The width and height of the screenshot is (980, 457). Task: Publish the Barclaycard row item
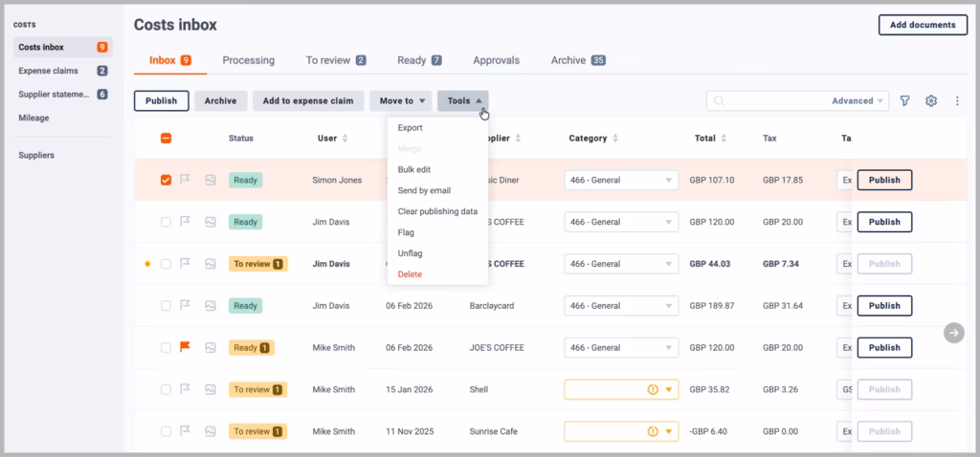pos(884,306)
